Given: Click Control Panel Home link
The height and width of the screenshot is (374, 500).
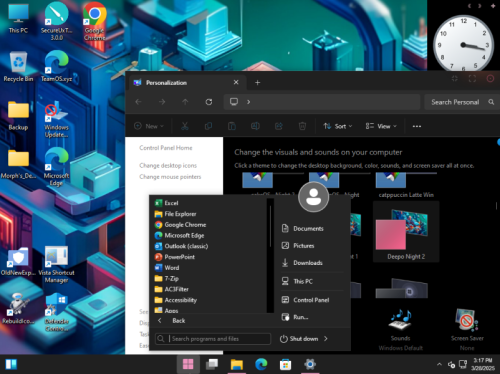Looking at the screenshot, I should click(166, 148).
